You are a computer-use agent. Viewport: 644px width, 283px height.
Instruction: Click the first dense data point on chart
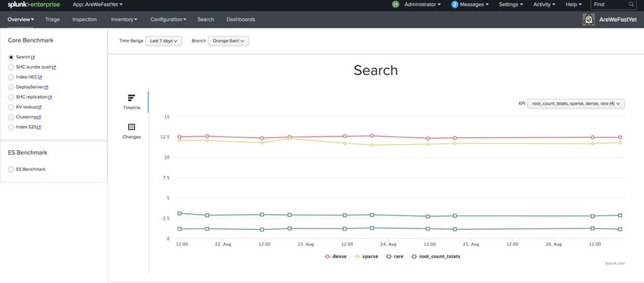[x=180, y=137]
